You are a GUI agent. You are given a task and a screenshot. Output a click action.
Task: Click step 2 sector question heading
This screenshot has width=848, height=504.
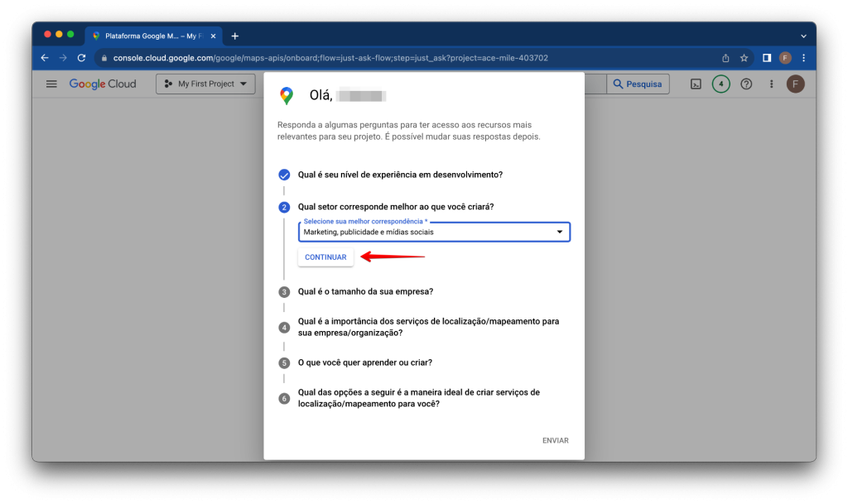(396, 207)
